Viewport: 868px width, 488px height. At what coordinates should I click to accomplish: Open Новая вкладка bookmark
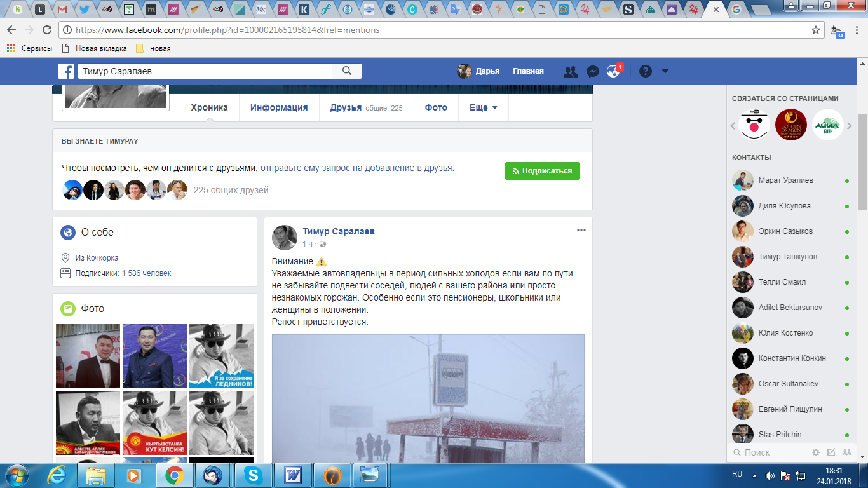click(94, 48)
